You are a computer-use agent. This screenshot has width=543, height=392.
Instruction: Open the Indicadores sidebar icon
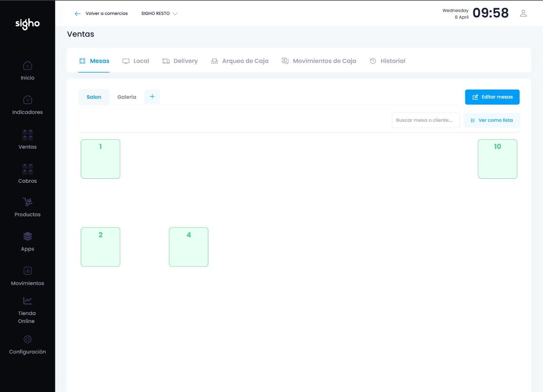coord(27,100)
